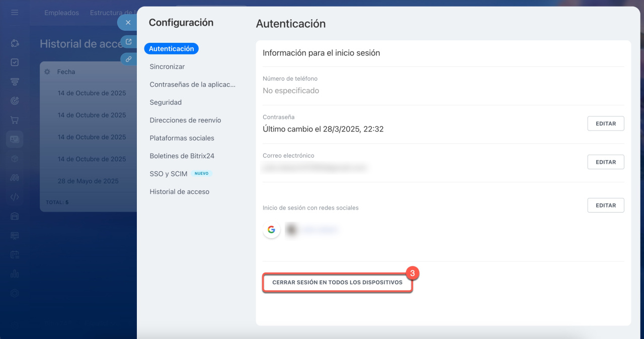This screenshot has width=644, height=339.
Task: Edit the Correo electrónico entry
Action: 605,162
